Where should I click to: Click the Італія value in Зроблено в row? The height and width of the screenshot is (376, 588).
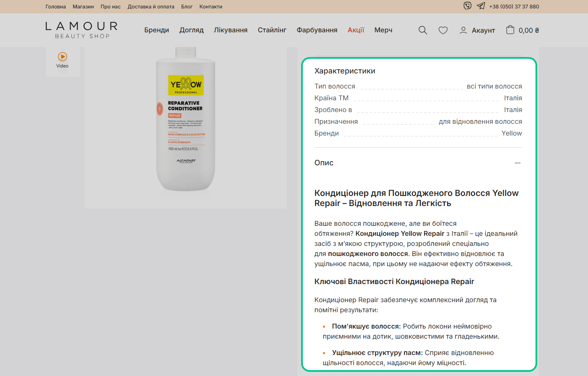(513, 110)
